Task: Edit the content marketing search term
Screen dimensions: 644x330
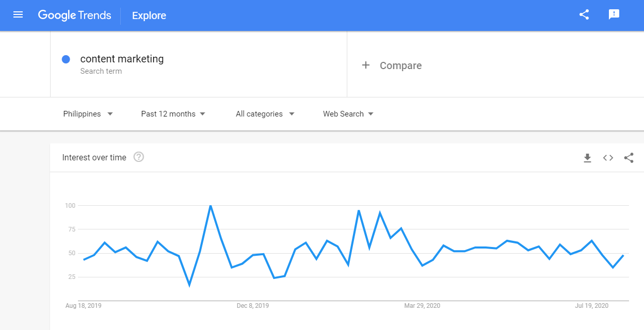Action: tap(122, 59)
